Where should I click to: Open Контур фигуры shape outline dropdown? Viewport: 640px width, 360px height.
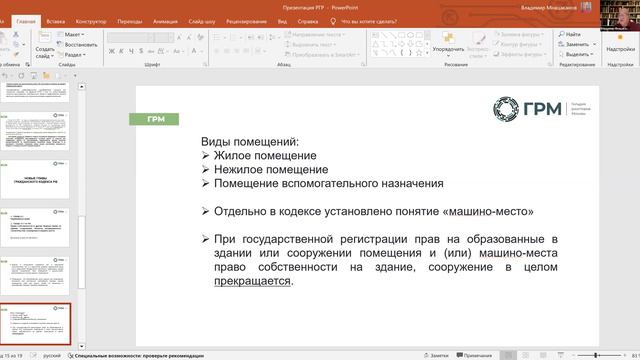pyautogui.click(x=518, y=44)
